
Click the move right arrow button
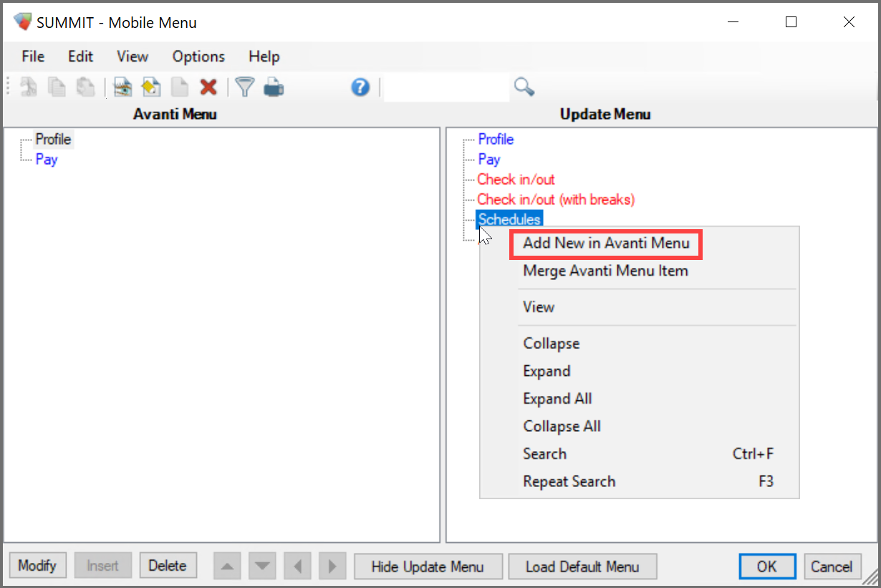pyautogui.click(x=332, y=566)
